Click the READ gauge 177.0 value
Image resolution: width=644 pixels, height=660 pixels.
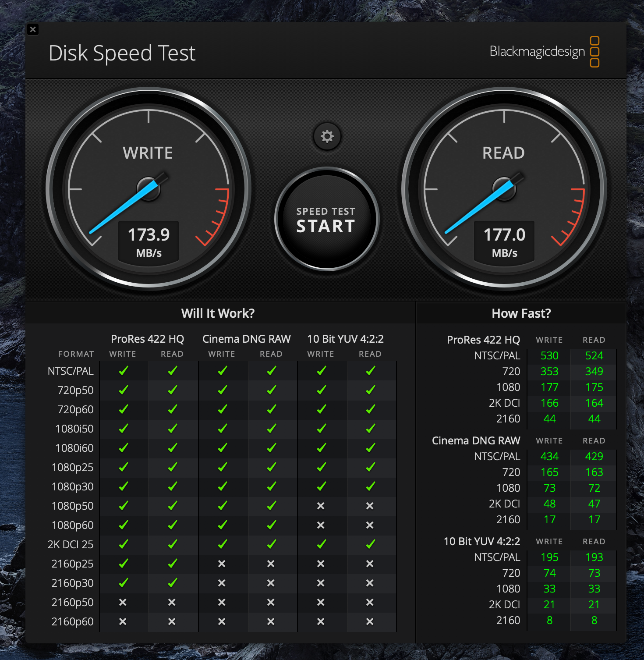coord(504,235)
